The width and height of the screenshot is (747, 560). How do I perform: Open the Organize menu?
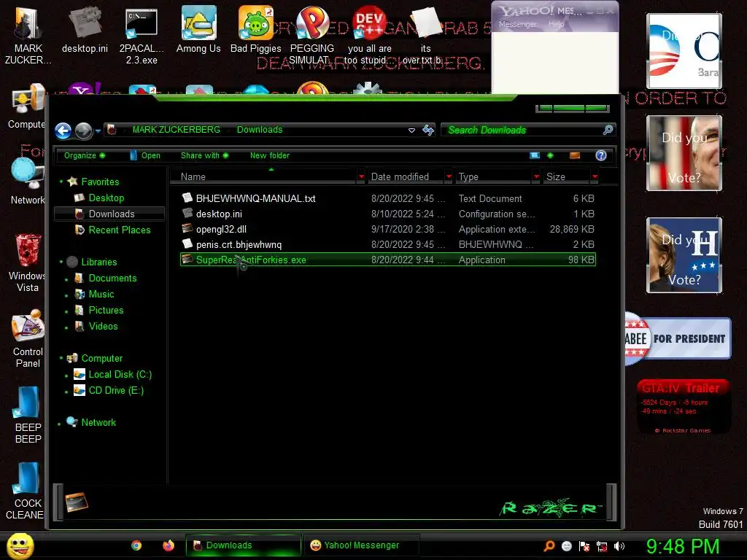pyautogui.click(x=85, y=156)
